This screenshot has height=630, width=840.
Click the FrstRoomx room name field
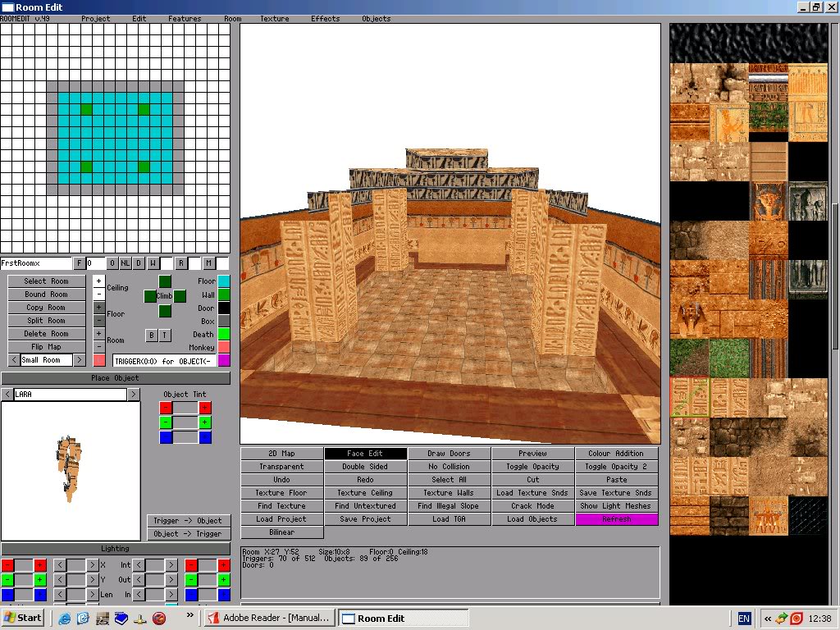point(36,263)
